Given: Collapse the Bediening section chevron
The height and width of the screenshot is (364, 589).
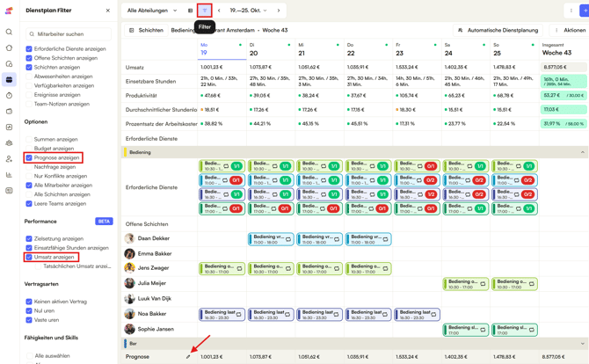Looking at the screenshot, I should [x=582, y=152].
